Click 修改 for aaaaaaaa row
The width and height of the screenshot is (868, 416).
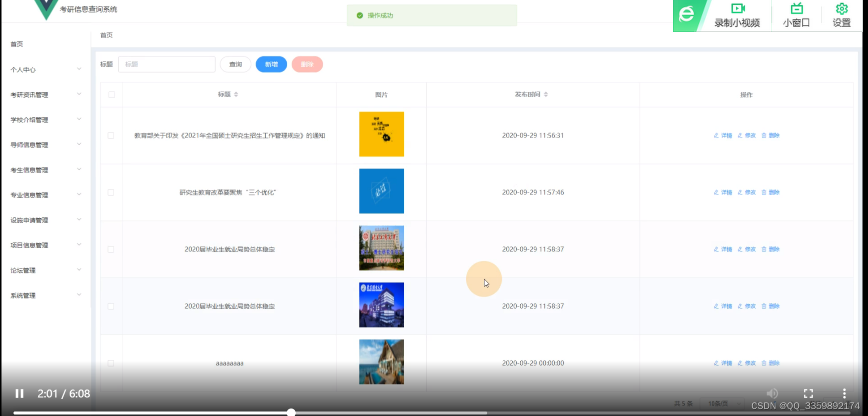pos(746,363)
